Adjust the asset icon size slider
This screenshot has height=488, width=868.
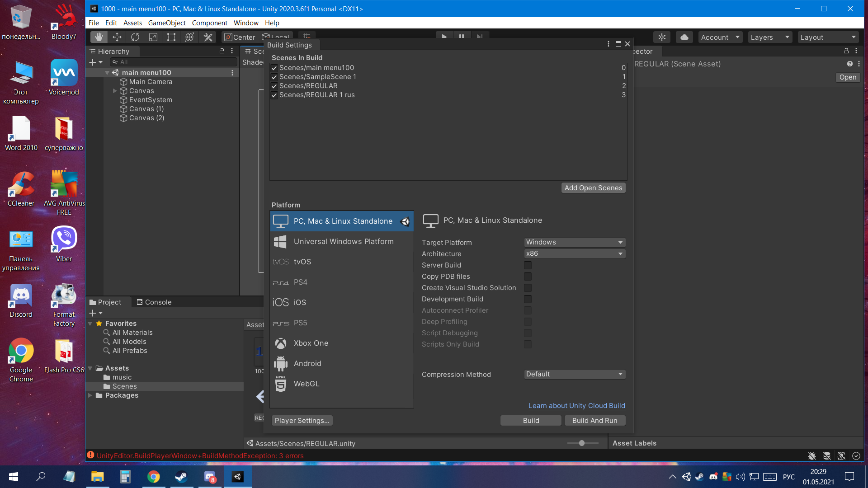point(583,443)
